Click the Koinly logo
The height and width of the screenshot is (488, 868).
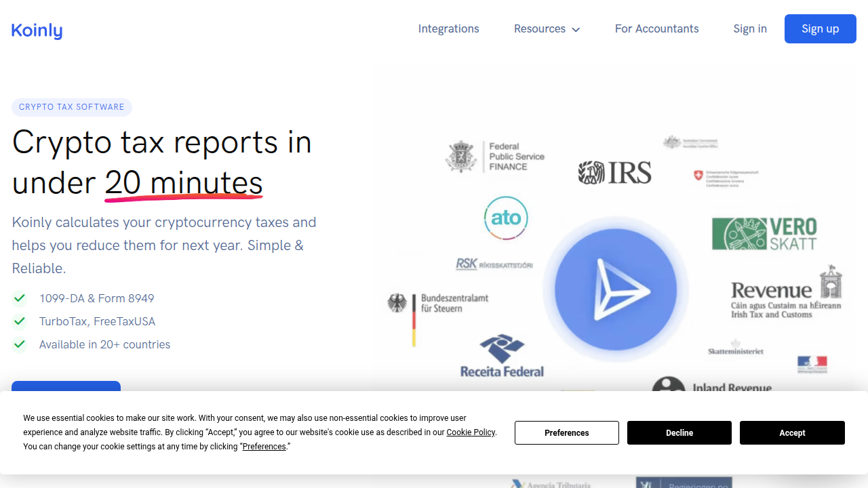pyautogui.click(x=37, y=30)
